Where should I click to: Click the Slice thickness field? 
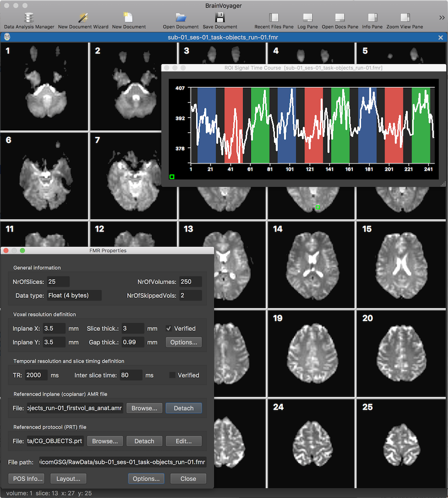[x=133, y=328]
